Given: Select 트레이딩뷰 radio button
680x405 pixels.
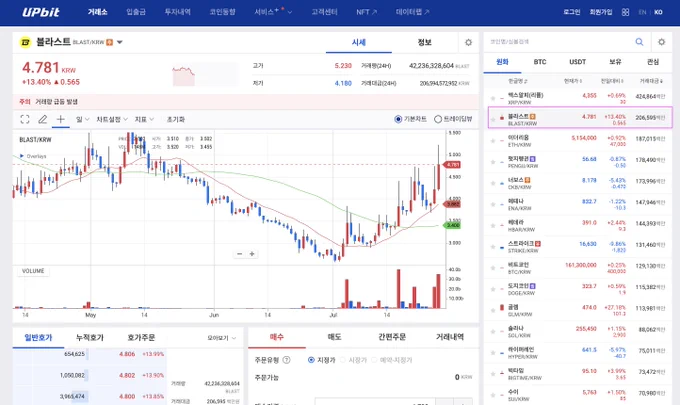Looking at the screenshot, I should click(x=438, y=119).
